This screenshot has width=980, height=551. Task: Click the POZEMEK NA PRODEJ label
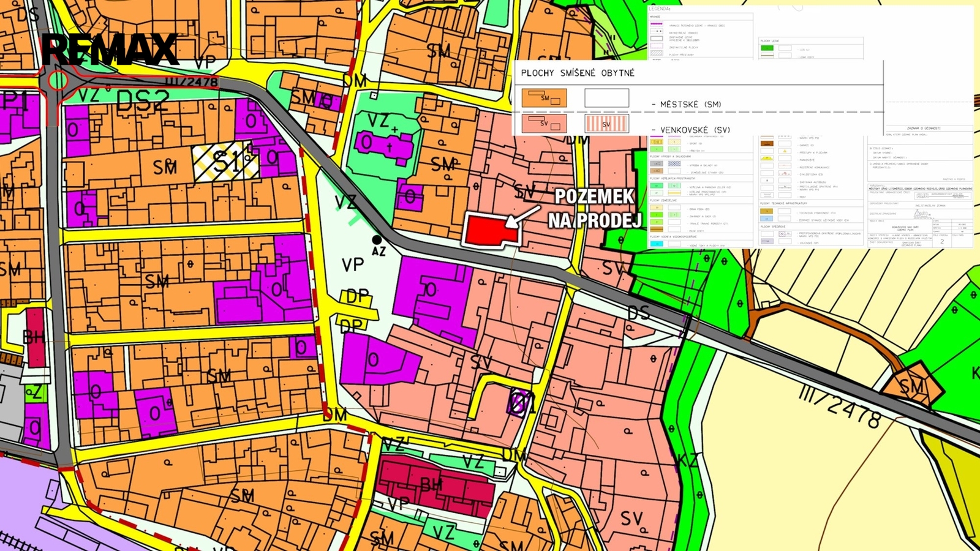click(x=594, y=209)
